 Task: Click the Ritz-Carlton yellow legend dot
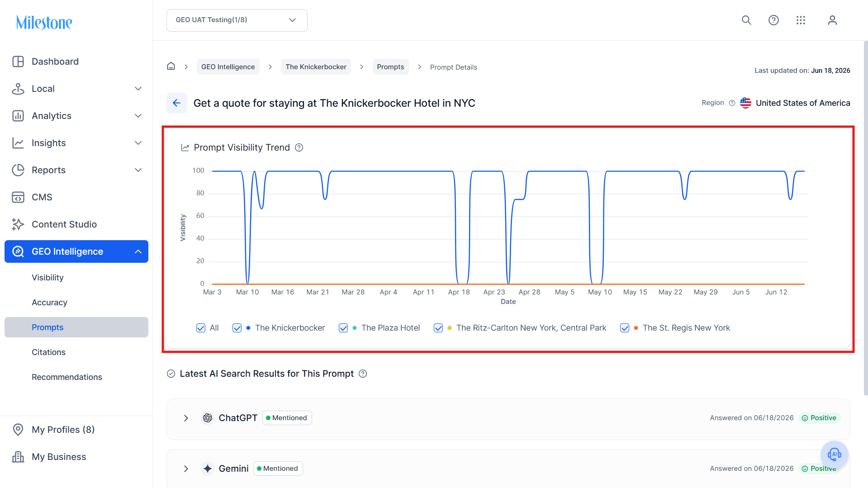pos(450,328)
